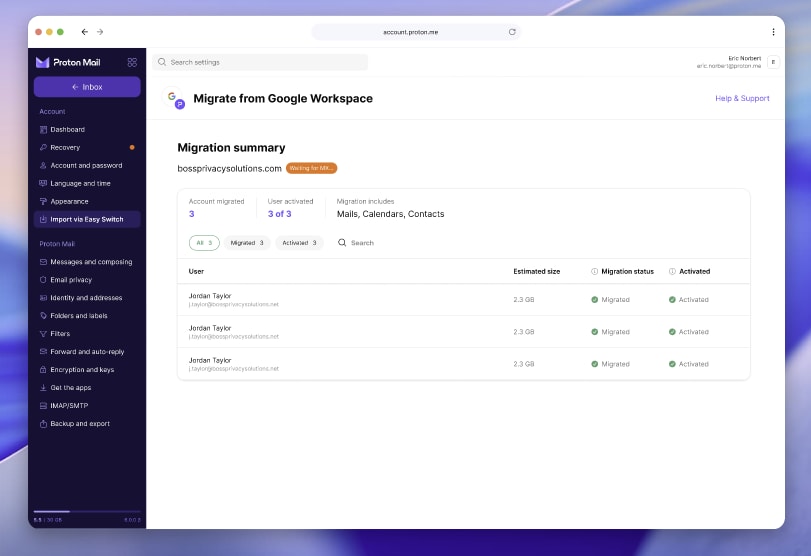Click the Estimated size column header
The width and height of the screenshot is (811, 556).
(x=536, y=272)
